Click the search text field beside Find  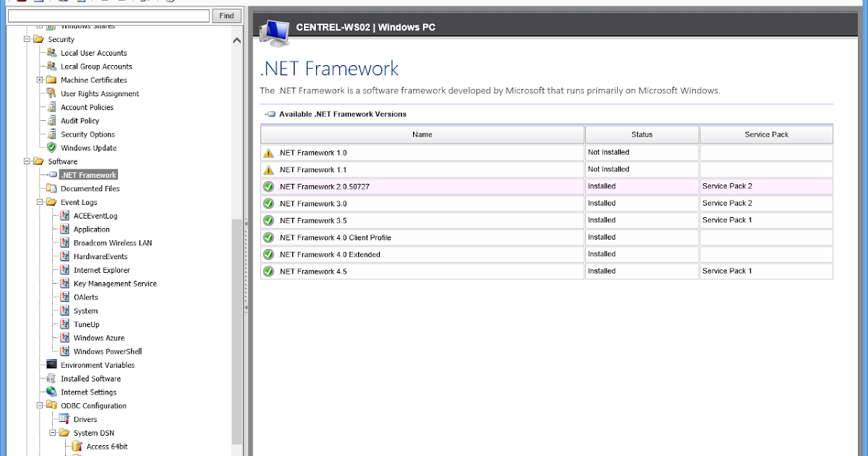[109, 16]
